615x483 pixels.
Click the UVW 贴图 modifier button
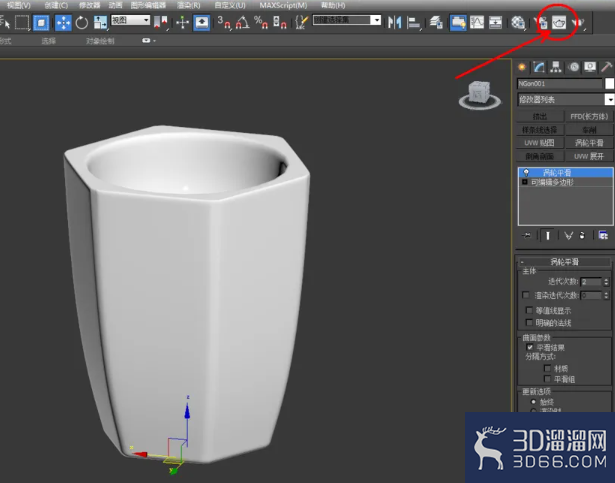[x=540, y=143]
